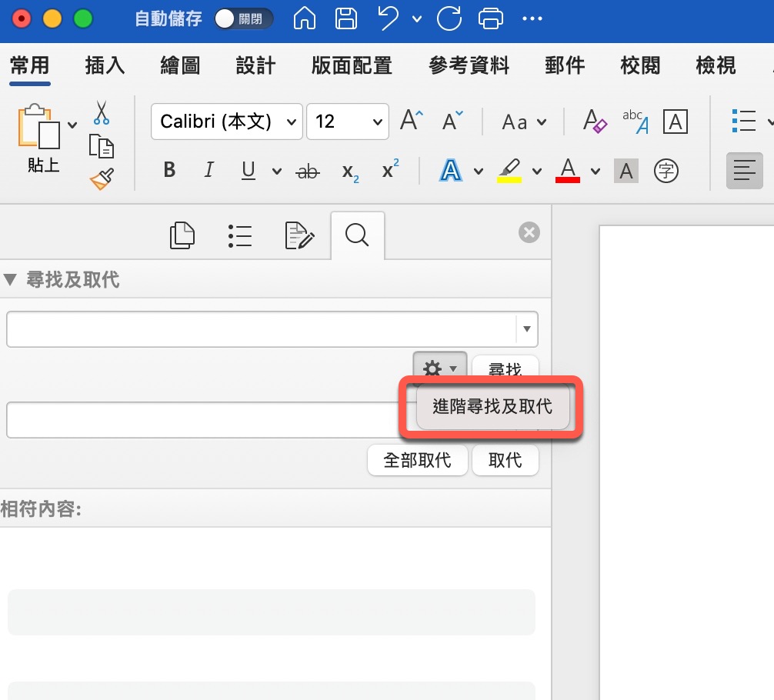Toggle the AutoSave (自動儲存) switch
The height and width of the screenshot is (700, 774).
[x=243, y=18]
